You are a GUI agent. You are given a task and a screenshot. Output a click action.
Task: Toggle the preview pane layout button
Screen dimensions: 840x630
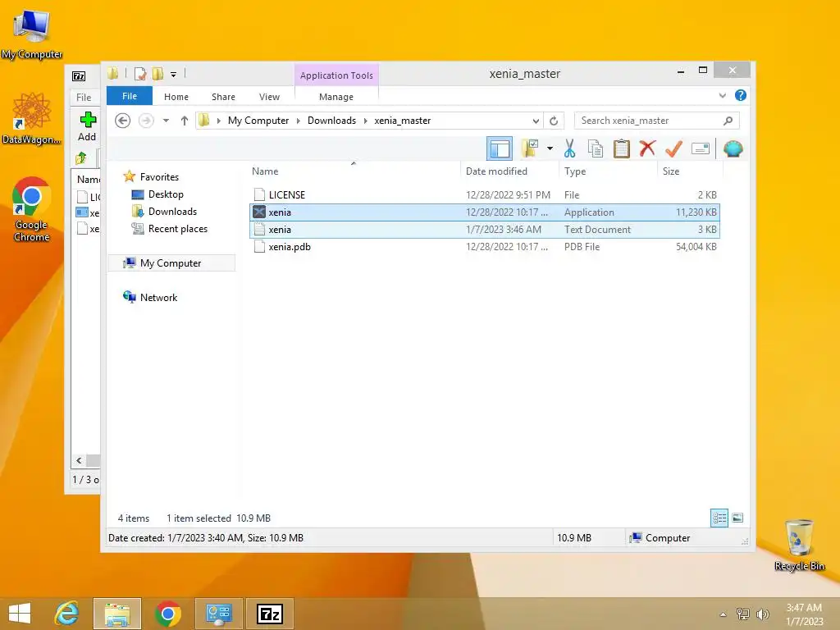[500, 149]
